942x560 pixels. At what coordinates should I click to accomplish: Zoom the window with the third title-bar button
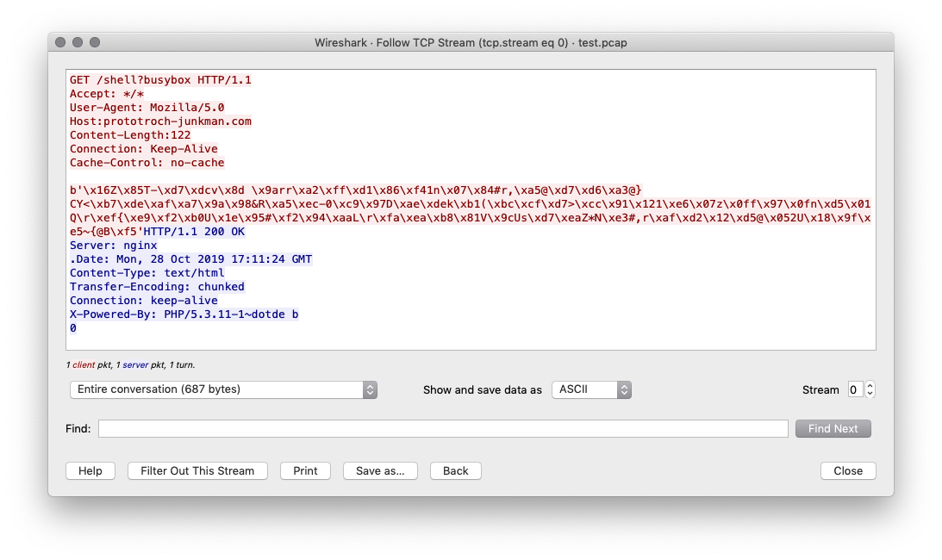pos(95,42)
